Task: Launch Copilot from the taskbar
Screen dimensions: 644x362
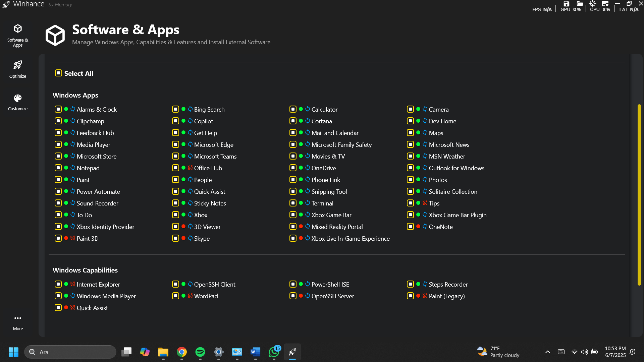Action: tap(145, 352)
